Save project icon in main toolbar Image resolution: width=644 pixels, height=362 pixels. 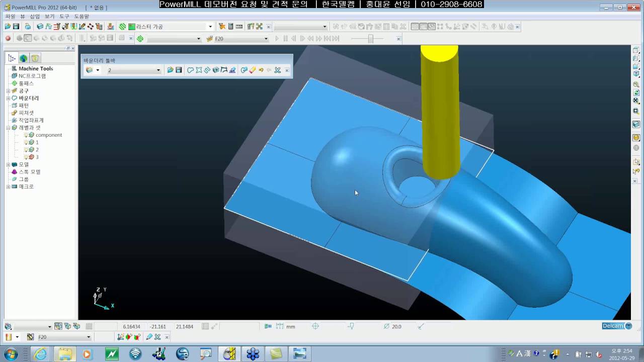[x=16, y=26]
